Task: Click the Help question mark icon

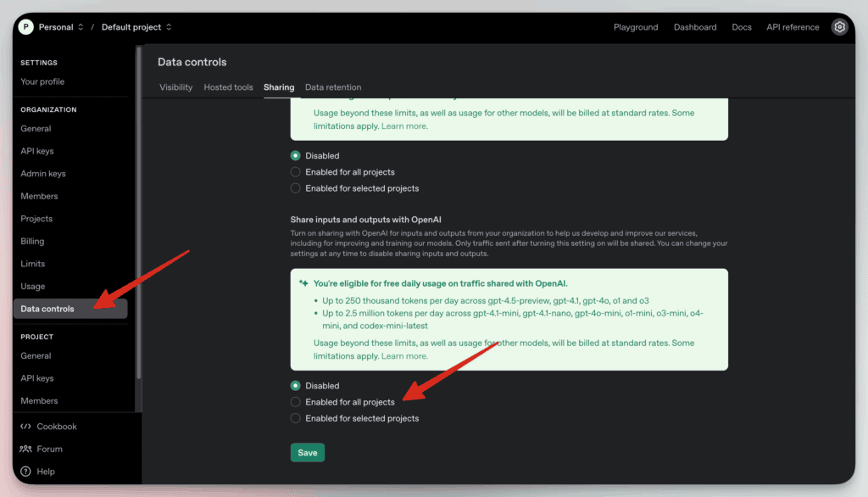Action: (x=25, y=472)
